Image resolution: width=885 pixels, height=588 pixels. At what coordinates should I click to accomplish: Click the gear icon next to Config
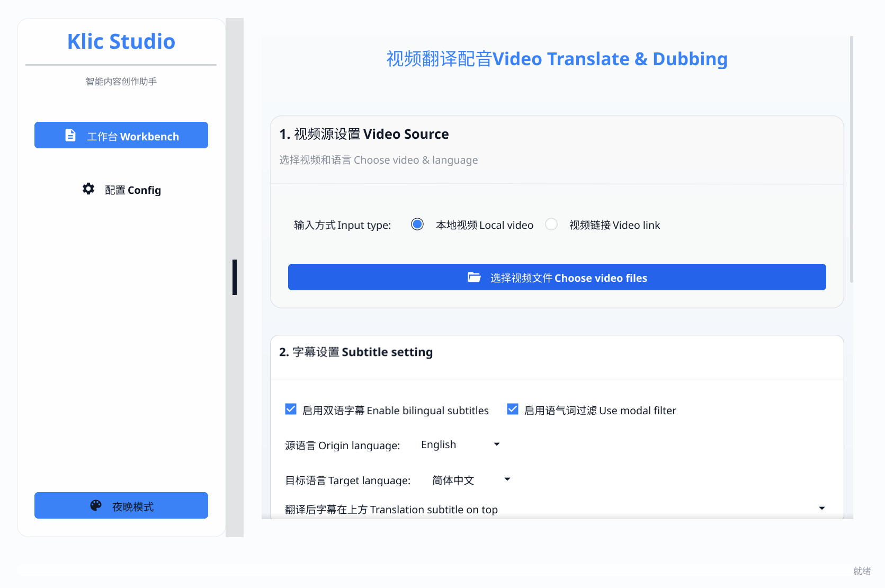88,189
